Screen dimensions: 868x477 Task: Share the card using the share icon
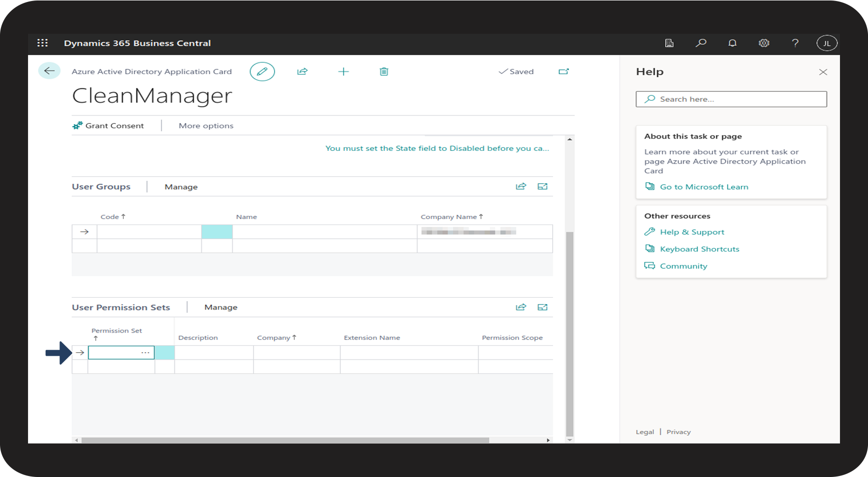(302, 72)
